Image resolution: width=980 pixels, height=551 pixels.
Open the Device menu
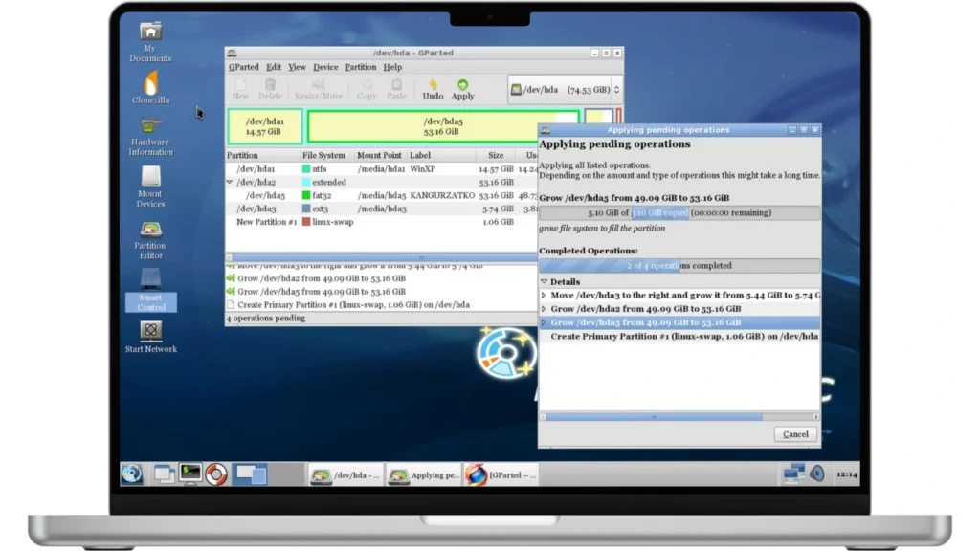[325, 67]
